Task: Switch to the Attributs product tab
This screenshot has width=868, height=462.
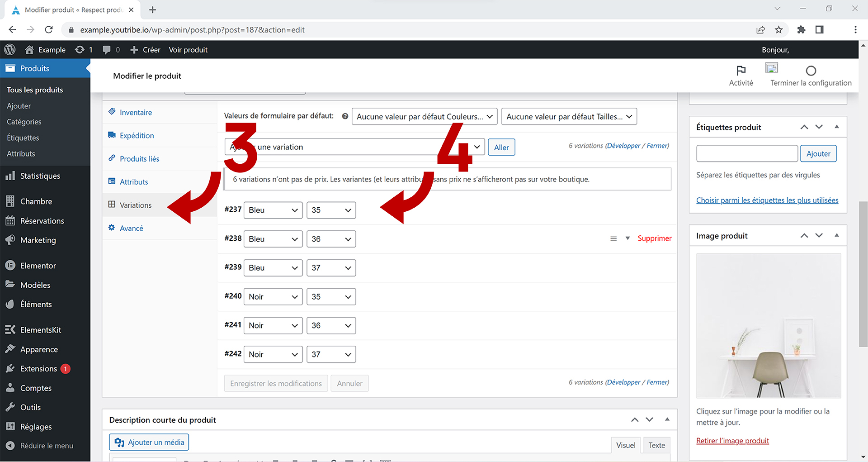Action: pyautogui.click(x=134, y=182)
